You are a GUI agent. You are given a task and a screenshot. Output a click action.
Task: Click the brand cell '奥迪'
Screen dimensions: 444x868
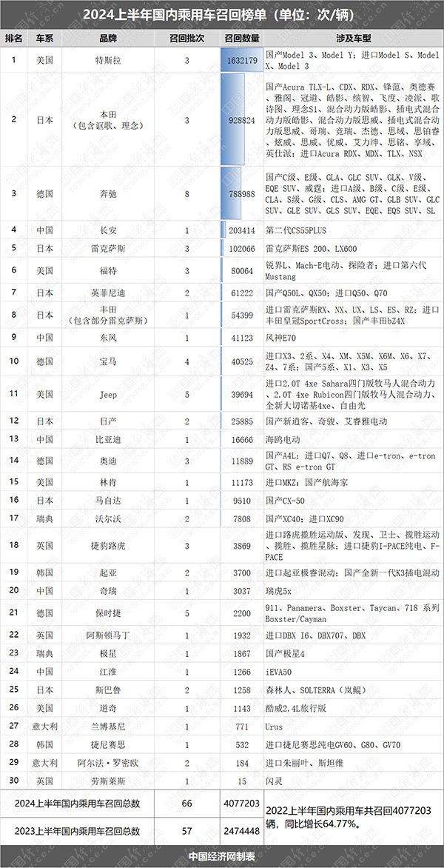[108, 461]
